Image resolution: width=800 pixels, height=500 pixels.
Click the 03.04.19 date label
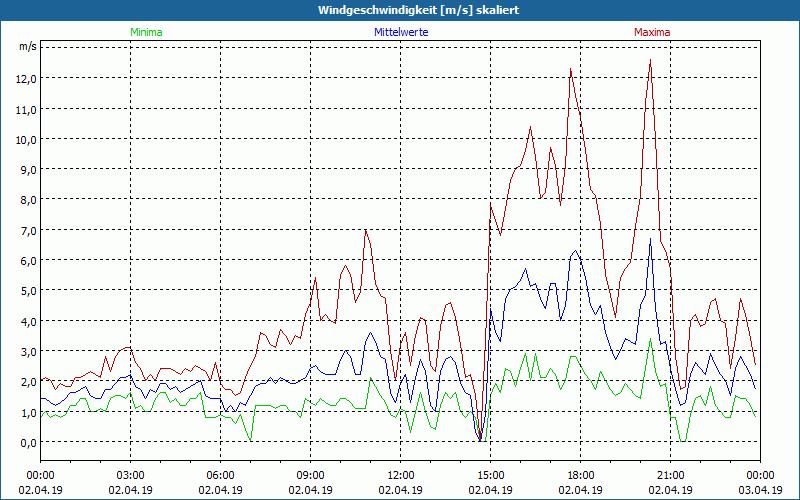pyautogui.click(x=761, y=490)
